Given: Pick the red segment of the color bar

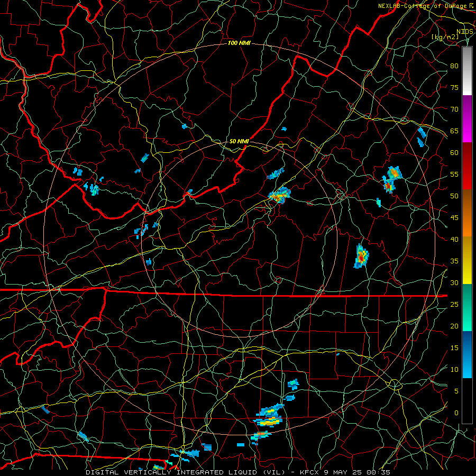Looking at the screenshot, I should (x=467, y=167).
